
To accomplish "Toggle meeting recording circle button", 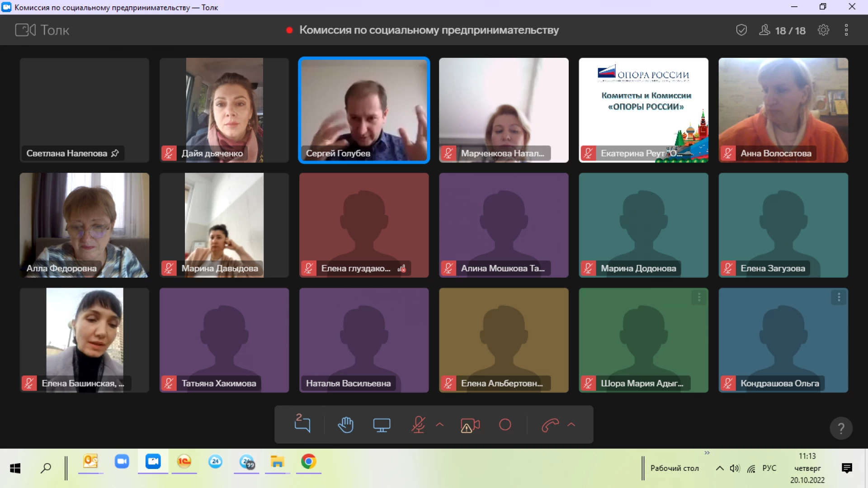I will 505,425.
